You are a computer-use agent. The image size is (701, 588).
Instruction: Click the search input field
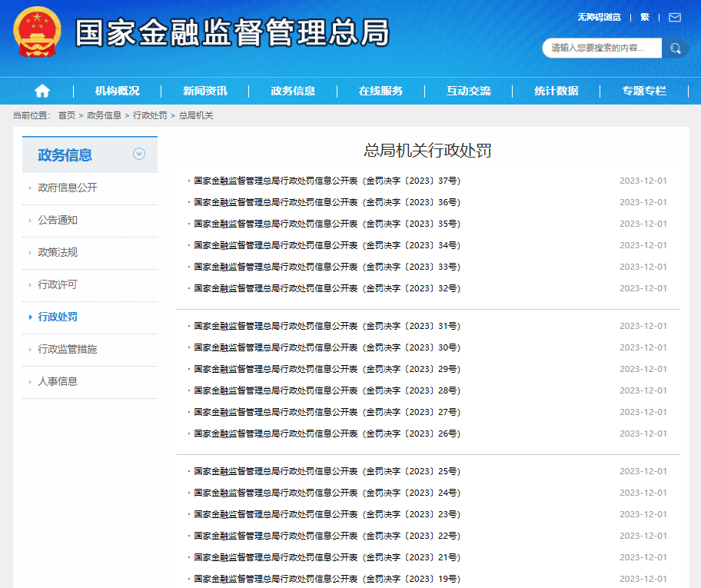[x=602, y=48]
